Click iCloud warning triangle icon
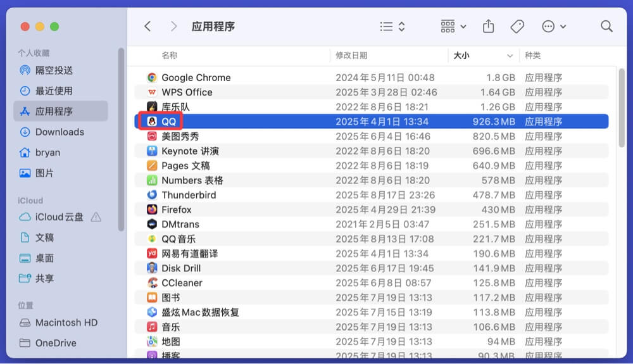Viewport: 633px width, 364px height. (96, 218)
